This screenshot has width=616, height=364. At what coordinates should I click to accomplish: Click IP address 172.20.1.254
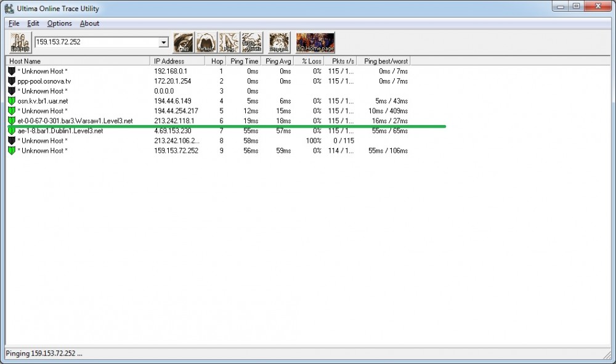click(x=172, y=81)
